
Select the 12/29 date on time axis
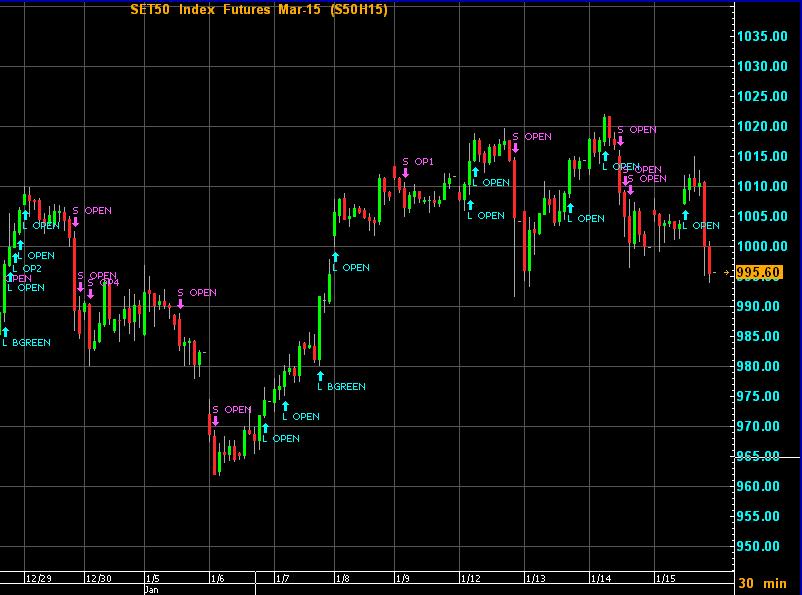(x=38, y=578)
